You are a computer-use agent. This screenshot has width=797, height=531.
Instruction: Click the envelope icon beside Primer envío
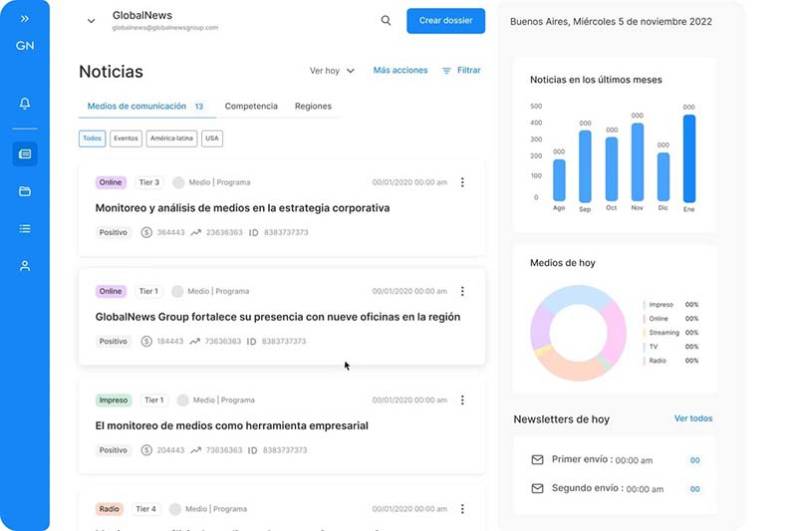[537, 459]
